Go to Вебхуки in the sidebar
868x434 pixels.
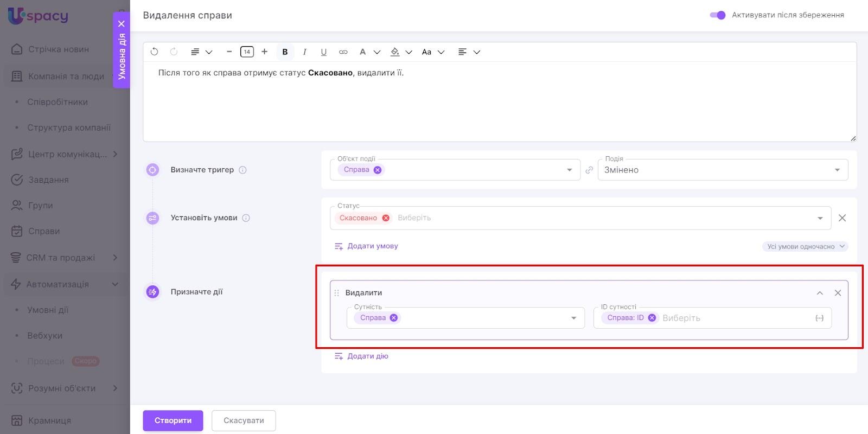click(44, 336)
